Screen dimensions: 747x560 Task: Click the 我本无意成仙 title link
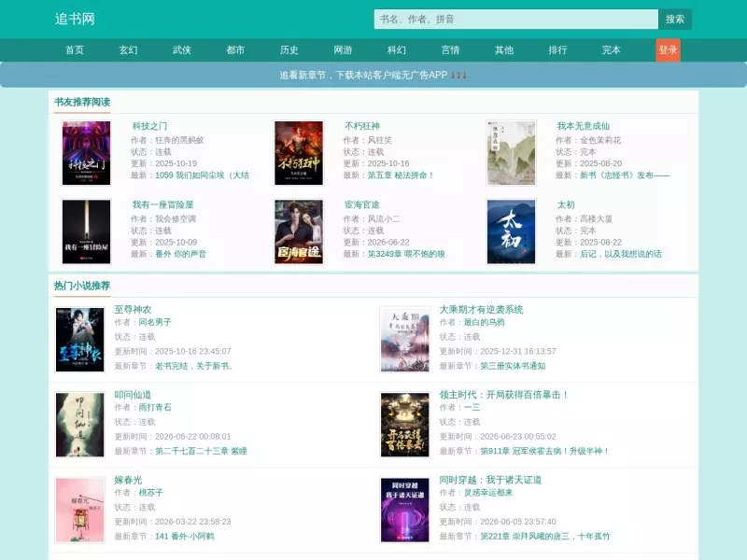(x=583, y=126)
